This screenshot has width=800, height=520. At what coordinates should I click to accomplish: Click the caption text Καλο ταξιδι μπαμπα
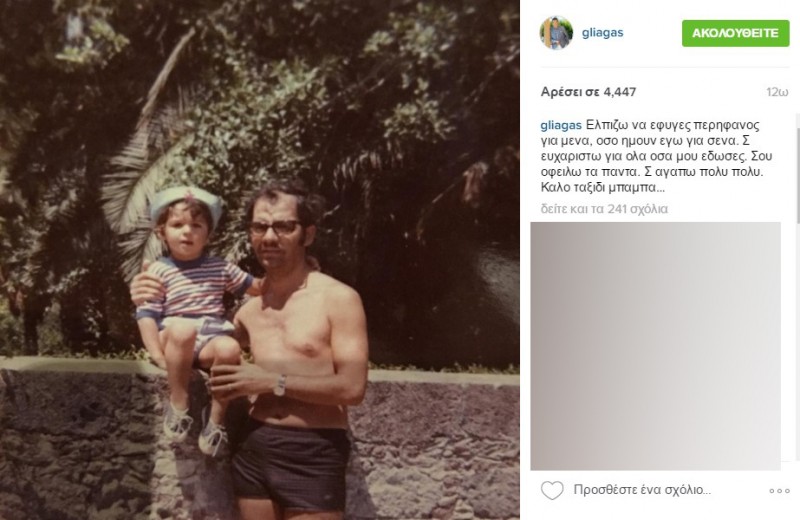(x=603, y=188)
